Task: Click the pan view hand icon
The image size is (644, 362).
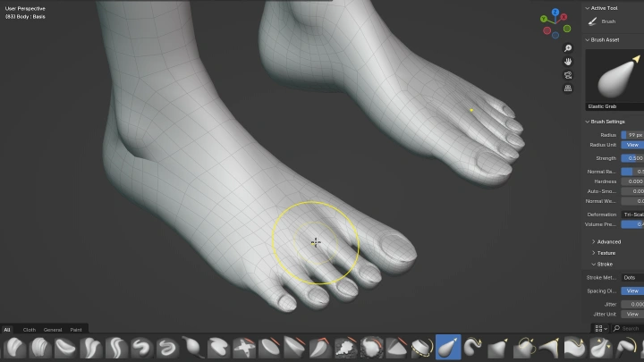Action: coord(567,62)
